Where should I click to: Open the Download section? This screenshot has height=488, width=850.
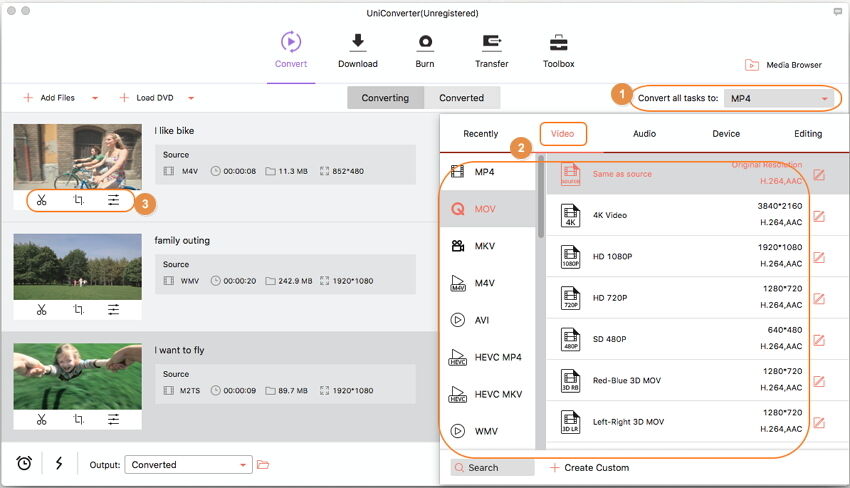(x=358, y=50)
